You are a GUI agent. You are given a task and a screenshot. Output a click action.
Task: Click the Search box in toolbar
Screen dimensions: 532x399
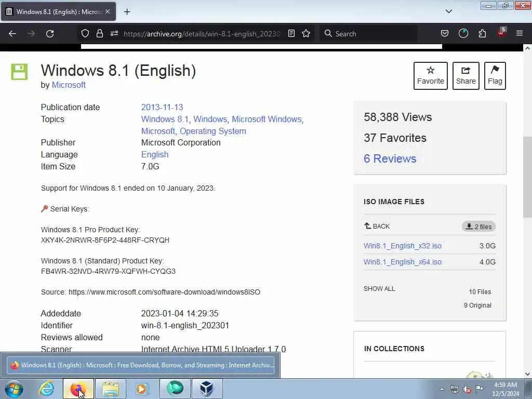(368, 34)
